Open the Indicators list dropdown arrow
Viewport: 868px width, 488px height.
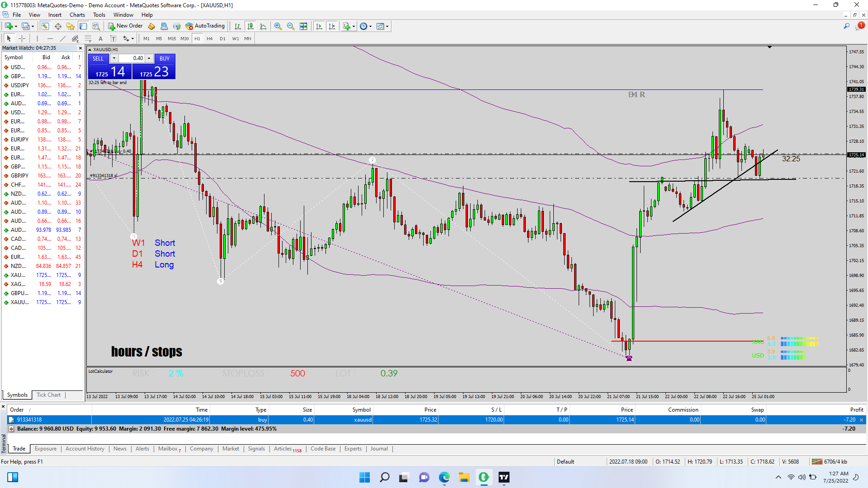pos(354,26)
